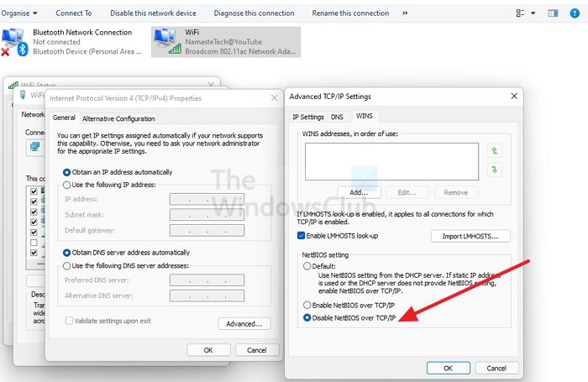Click the Edit... WINS button

point(407,193)
